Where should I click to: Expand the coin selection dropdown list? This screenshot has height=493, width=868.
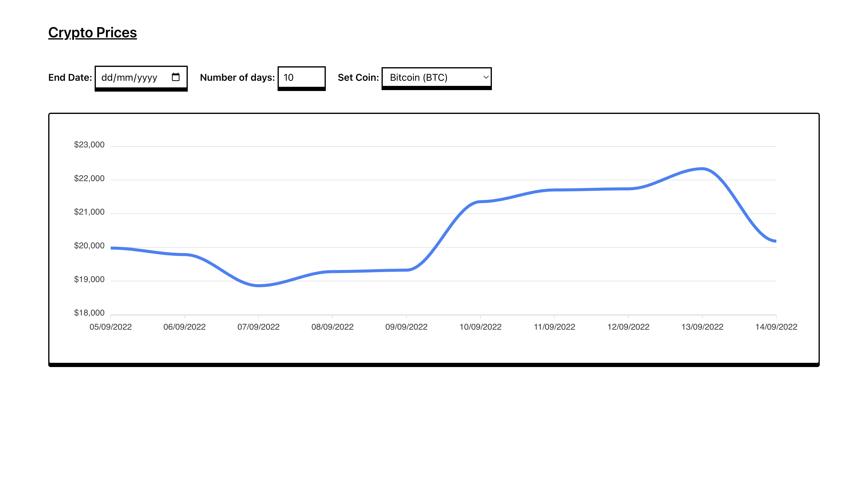[436, 77]
